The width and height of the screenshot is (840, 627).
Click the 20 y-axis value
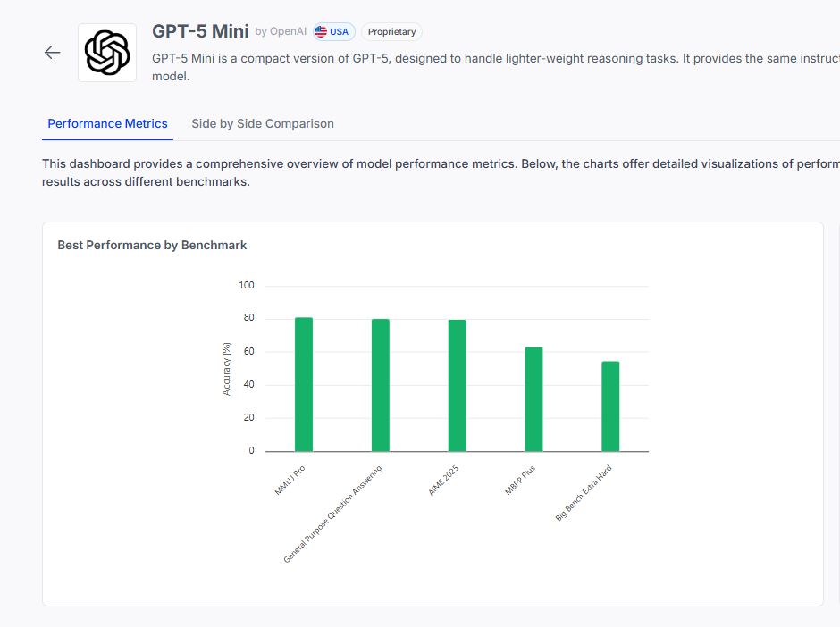[x=248, y=418]
